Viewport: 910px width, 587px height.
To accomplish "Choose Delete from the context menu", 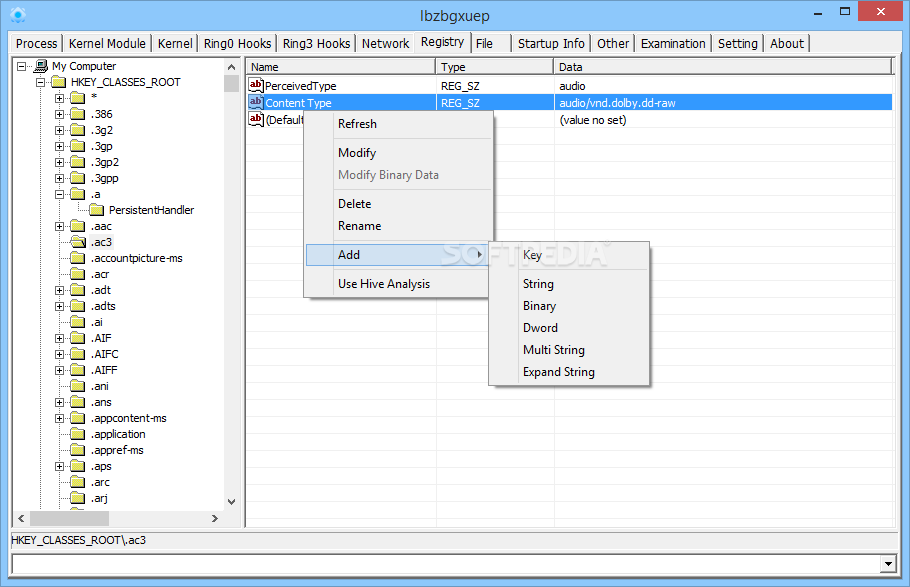I will [x=399, y=204].
